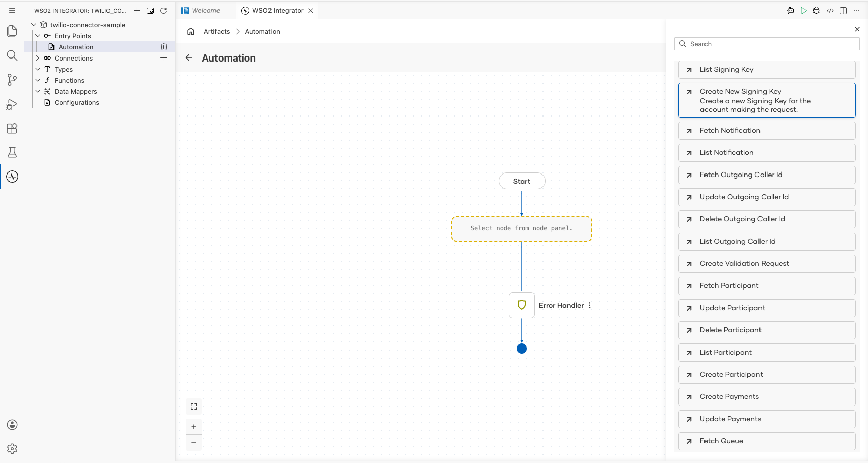Fit diagram to screen
Viewport: 868px width, 463px height.
coord(194,407)
